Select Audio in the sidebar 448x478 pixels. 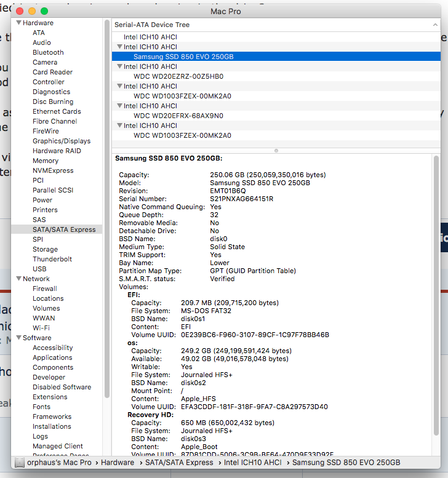(42, 42)
